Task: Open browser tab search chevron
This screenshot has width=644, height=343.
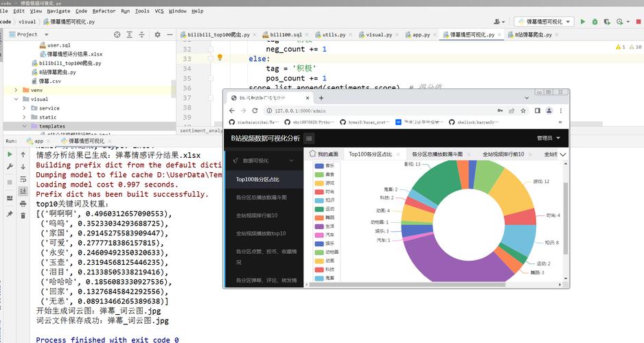Action: [527, 98]
